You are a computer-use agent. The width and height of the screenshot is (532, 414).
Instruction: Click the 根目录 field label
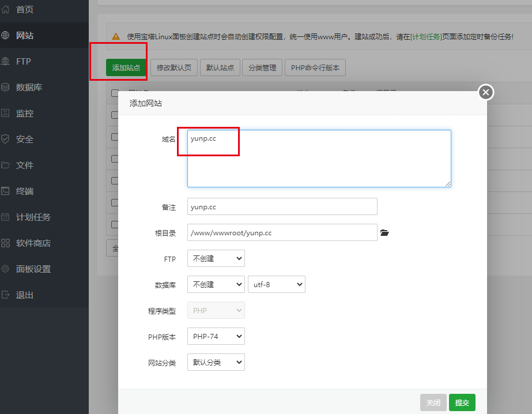(165, 233)
